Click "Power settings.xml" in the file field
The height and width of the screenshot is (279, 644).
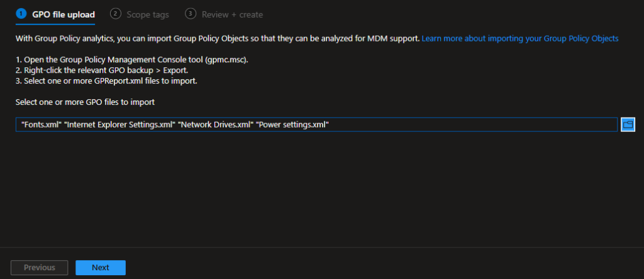pyautogui.click(x=292, y=124)
